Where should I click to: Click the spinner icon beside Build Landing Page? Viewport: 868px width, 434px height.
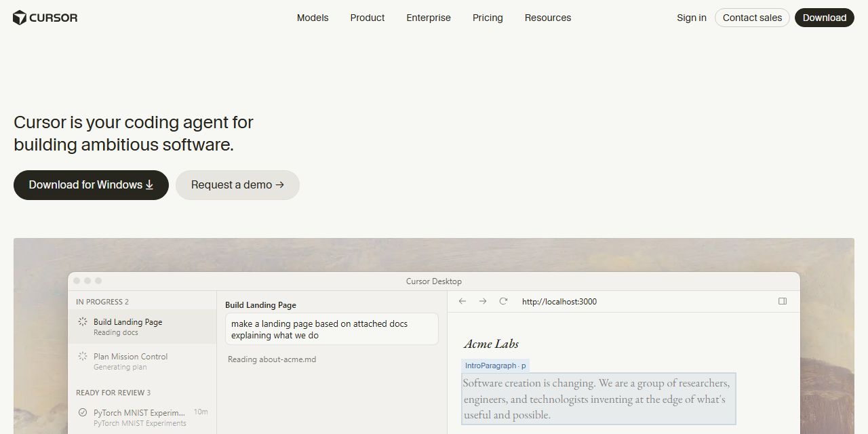click(x=83, y=322)
